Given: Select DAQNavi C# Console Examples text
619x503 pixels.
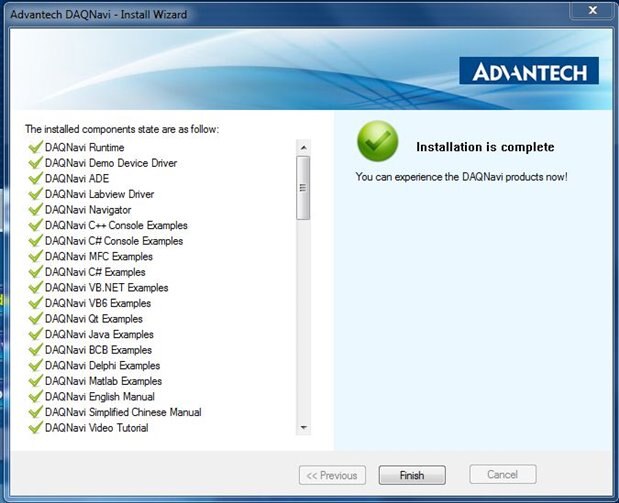Looking at the screenshot, I should (114, 241).
